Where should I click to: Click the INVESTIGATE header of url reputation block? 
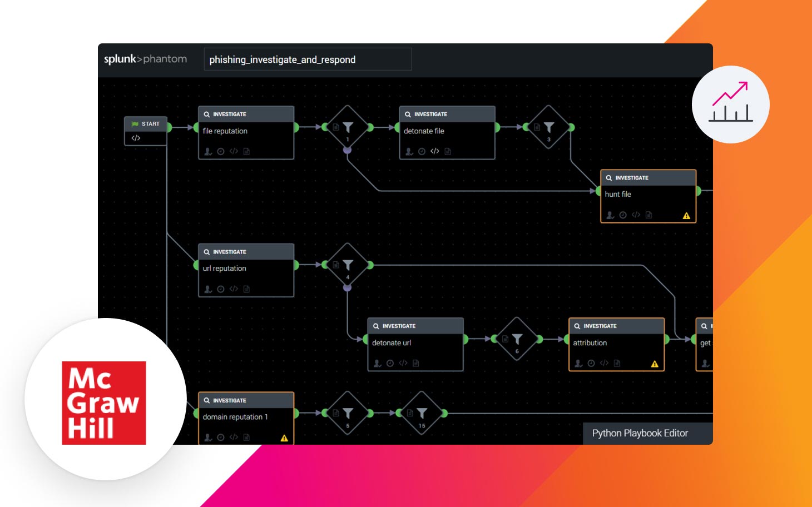(x=246, y=252)
